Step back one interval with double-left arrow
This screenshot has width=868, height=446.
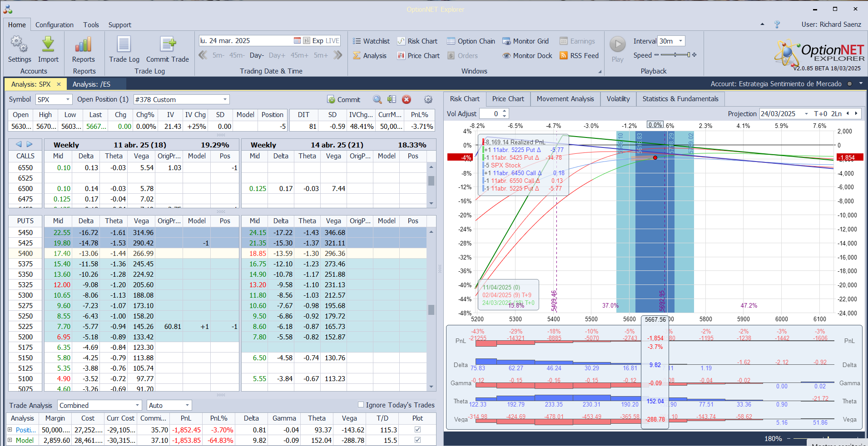click(203, 55)
